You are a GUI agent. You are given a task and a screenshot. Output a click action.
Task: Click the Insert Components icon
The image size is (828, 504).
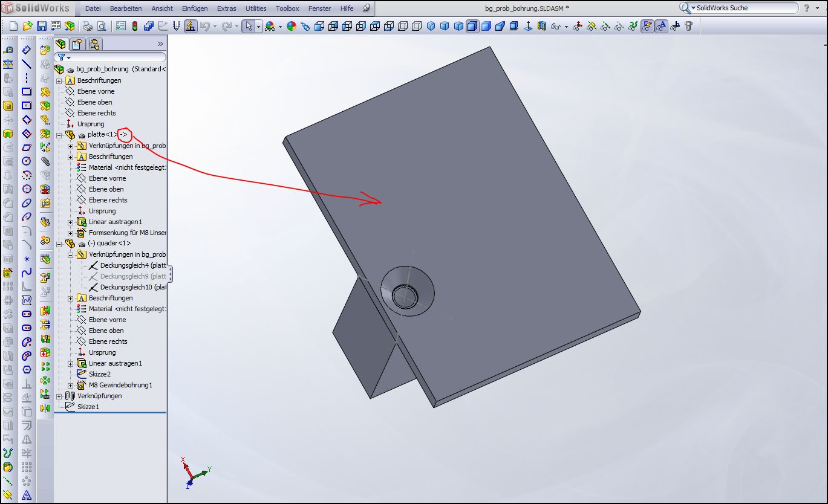[x=45, y=50]
